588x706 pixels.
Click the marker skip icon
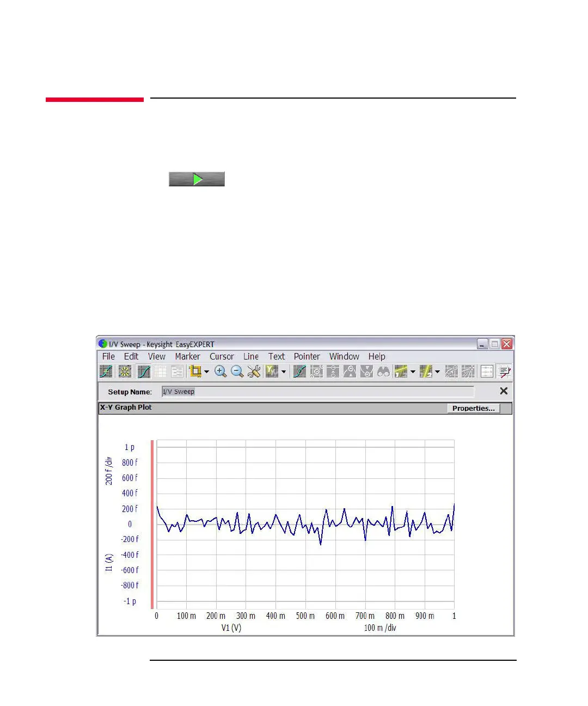click(333, 372)
